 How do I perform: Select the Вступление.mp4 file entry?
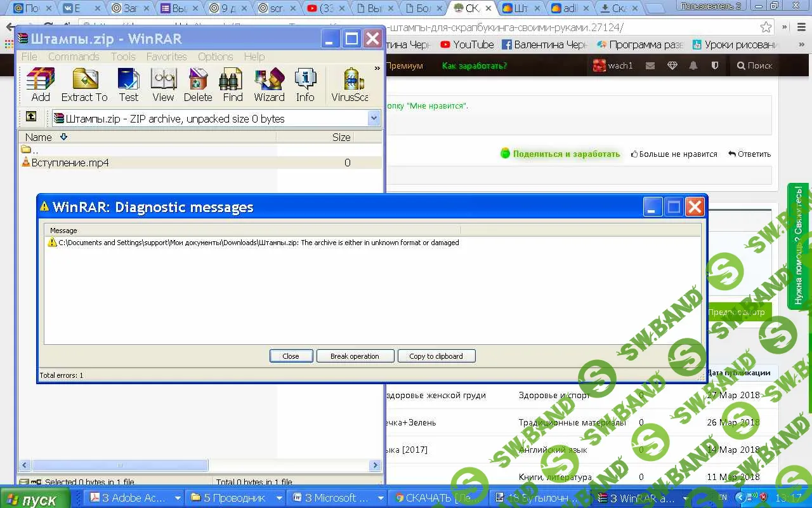pos(70,163)
